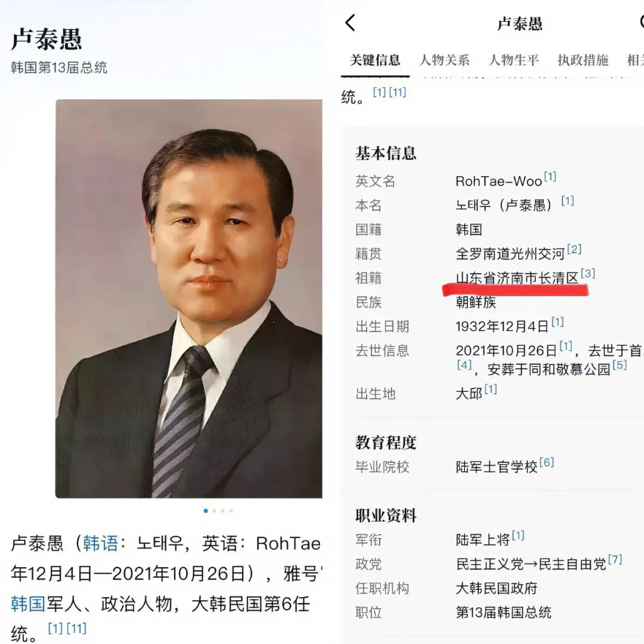Tap the back arrow icon

pos(350,23)
